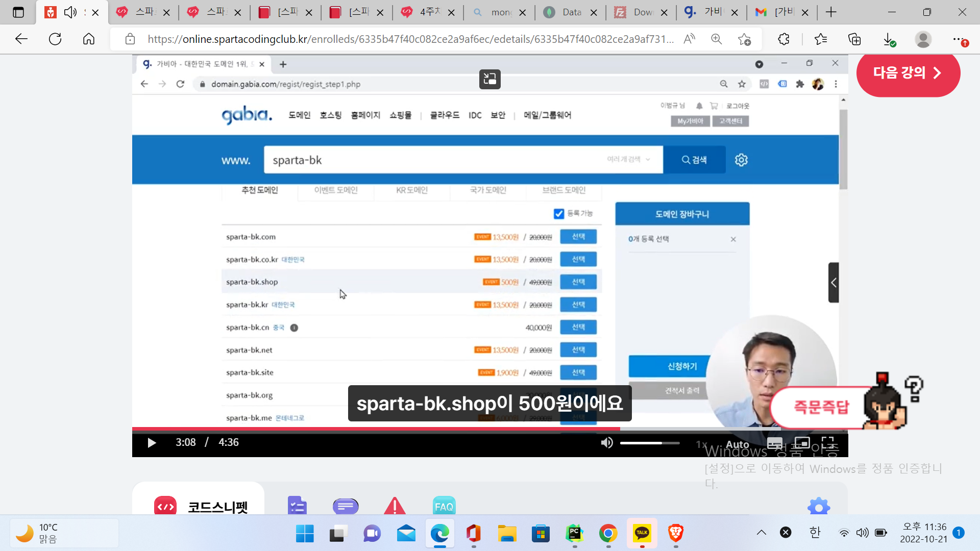Open Chrome from taskbar
The width and height of the screenshot is (980, 551).
[x=608, y=534]
